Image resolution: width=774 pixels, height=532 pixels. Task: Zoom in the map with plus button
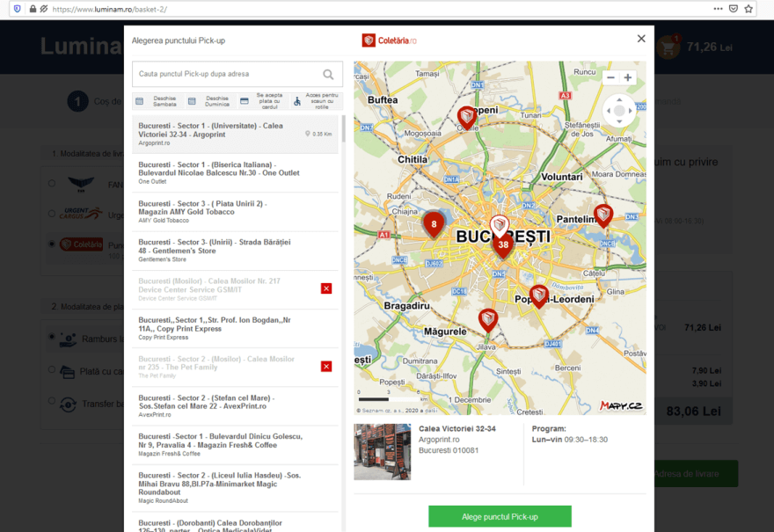(x=627, y=77)
